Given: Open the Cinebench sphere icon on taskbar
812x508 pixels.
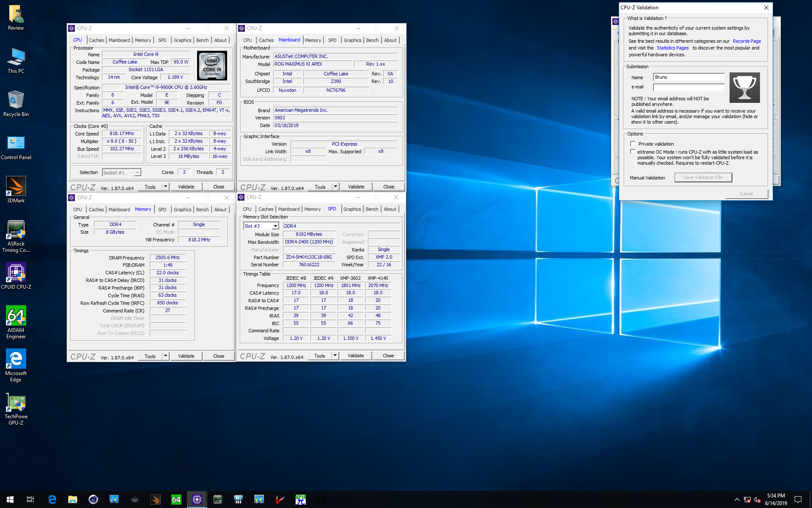Looking at the screenshot, I should point(93,500).
